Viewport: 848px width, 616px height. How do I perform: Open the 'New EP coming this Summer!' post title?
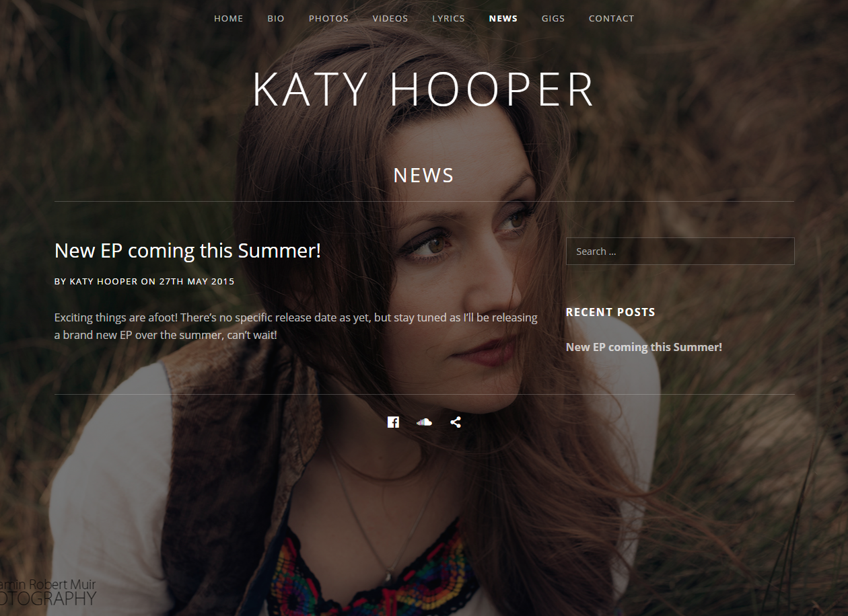point(188,250)
